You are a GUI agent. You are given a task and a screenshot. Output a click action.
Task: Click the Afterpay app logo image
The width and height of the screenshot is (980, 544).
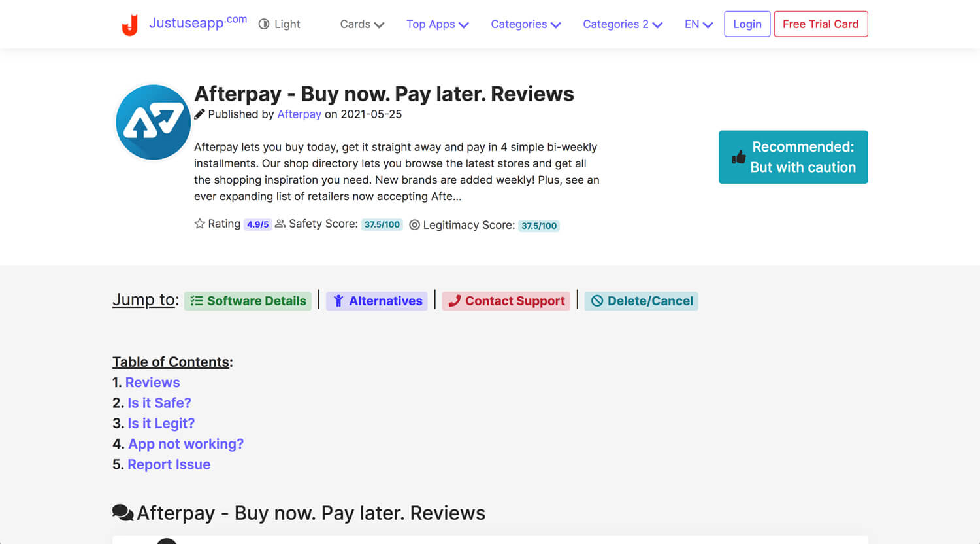(x=154, y=122)
